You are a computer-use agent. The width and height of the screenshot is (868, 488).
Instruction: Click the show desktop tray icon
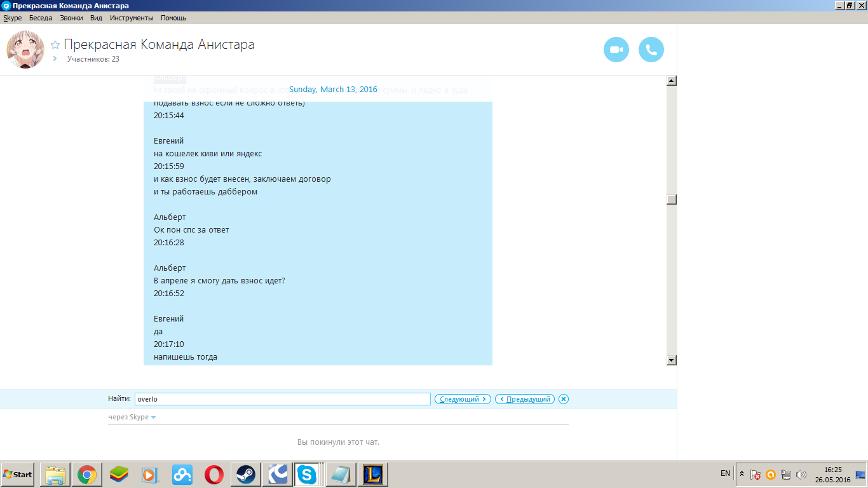(x=861, y=475)
